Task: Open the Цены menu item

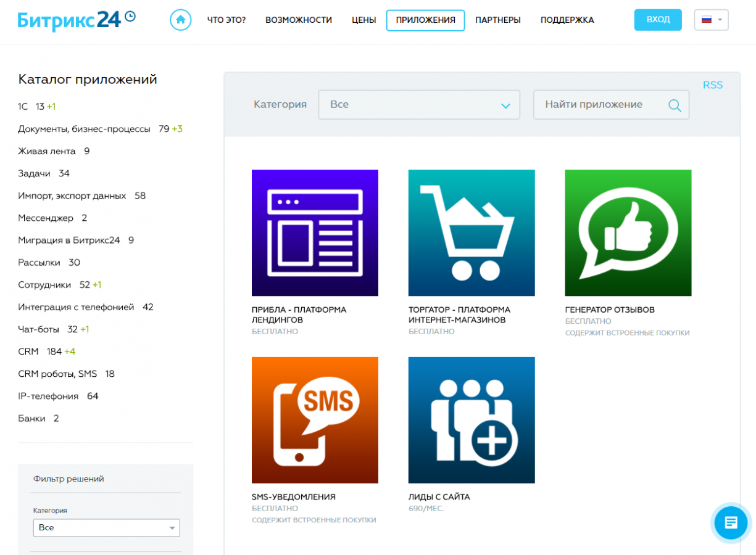Action: 363,20
